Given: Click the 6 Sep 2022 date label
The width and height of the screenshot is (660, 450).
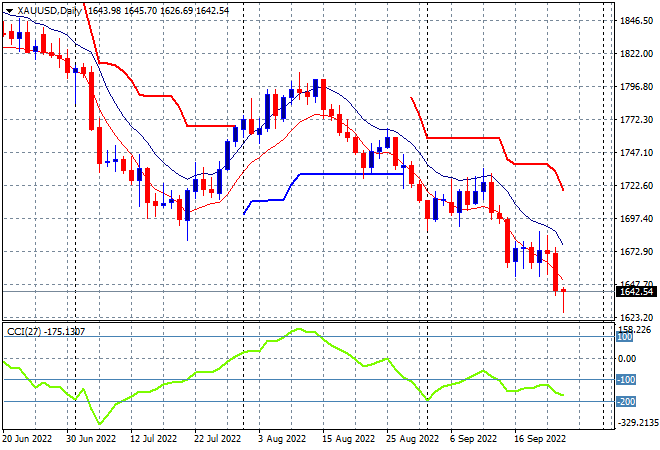Looking at the screenshot, I should pyautogui.click(x=474, y=439).
